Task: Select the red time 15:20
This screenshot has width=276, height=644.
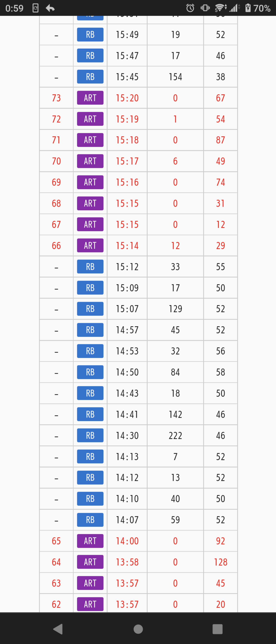Action: tap(127, 98)
